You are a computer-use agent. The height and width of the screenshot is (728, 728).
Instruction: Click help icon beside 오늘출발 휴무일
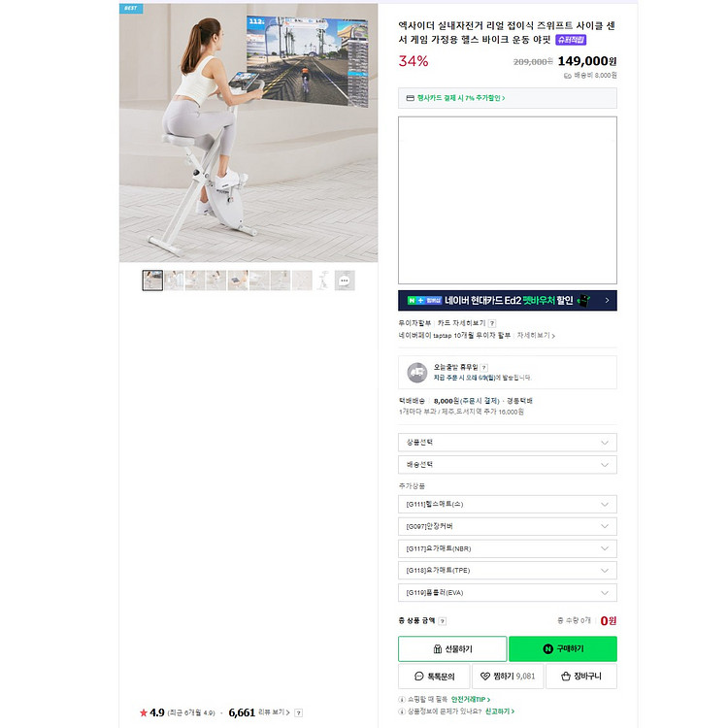484,367
